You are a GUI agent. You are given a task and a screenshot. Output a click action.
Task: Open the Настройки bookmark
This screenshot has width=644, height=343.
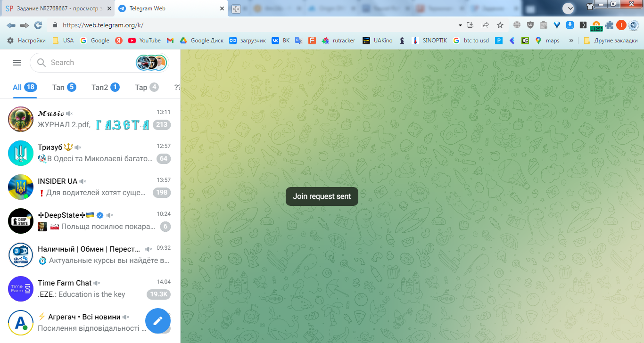tap(26, 41)
